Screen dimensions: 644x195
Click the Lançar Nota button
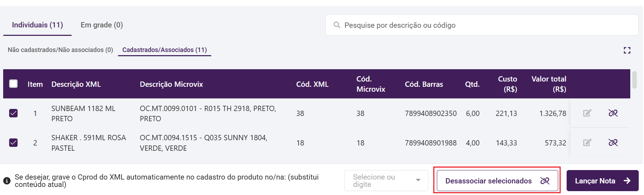[602, 181]
